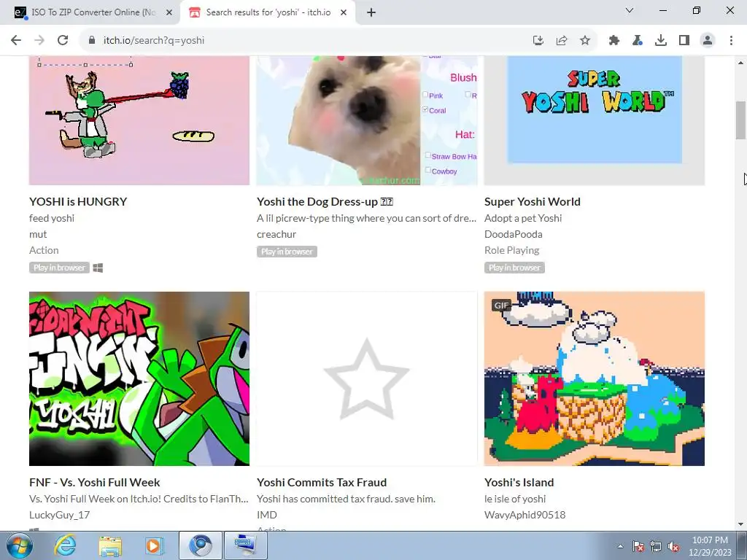Close the itch.io search results tab
Image resolution: width=747 pixels, height=560 pixels.
point(344,12)
